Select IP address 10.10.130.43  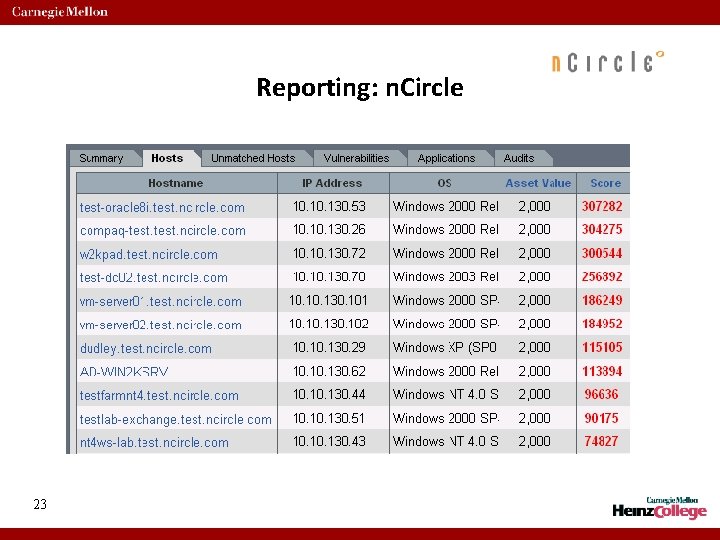point(329,442)
